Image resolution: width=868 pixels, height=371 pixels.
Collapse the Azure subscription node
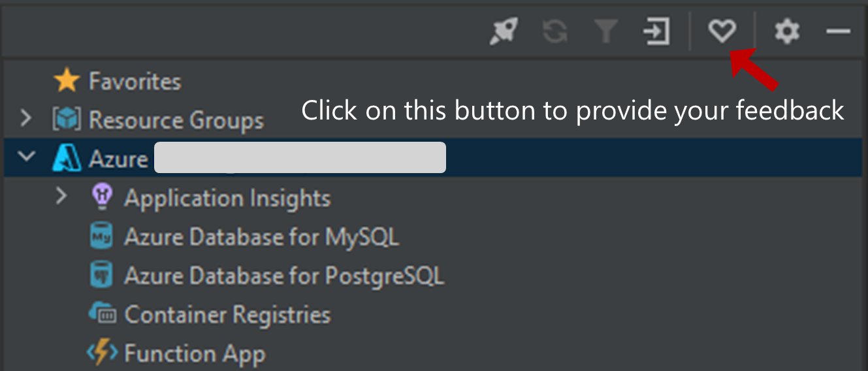point(26,158)
